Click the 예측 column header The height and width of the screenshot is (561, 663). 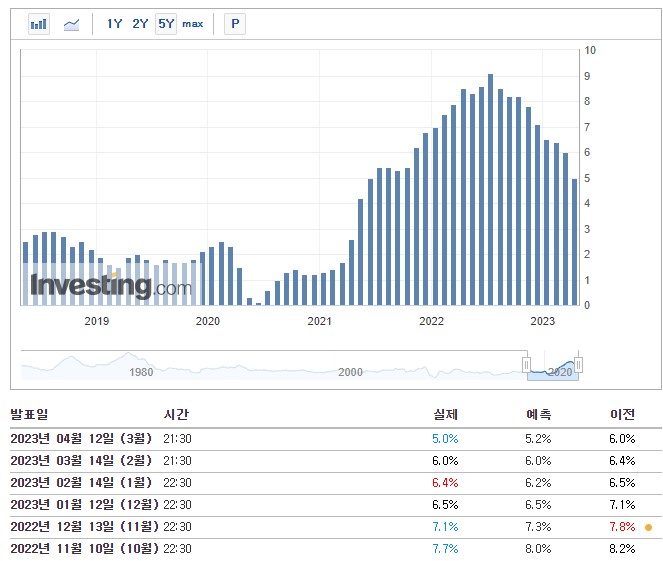point(538,414)
